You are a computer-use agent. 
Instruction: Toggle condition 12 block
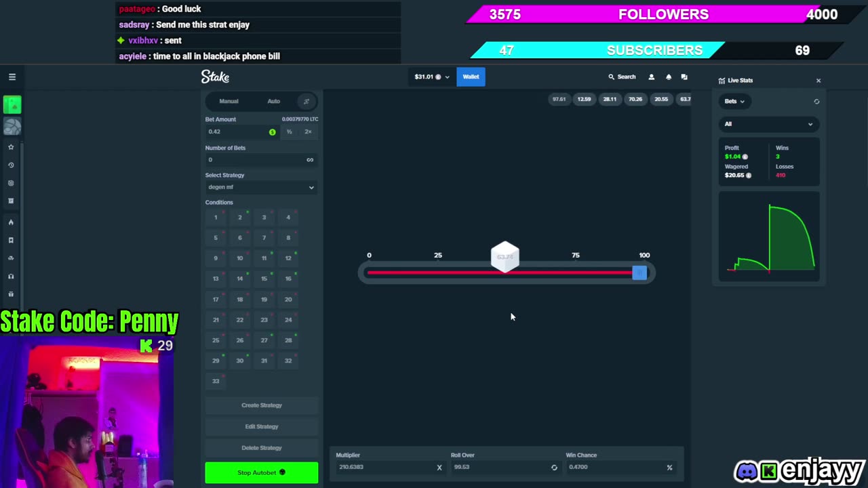(x=288, y=258)
